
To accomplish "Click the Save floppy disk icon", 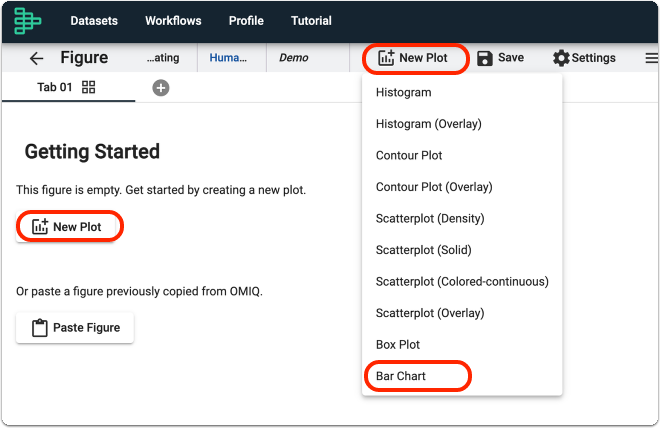I will click(x=485, y=58).
